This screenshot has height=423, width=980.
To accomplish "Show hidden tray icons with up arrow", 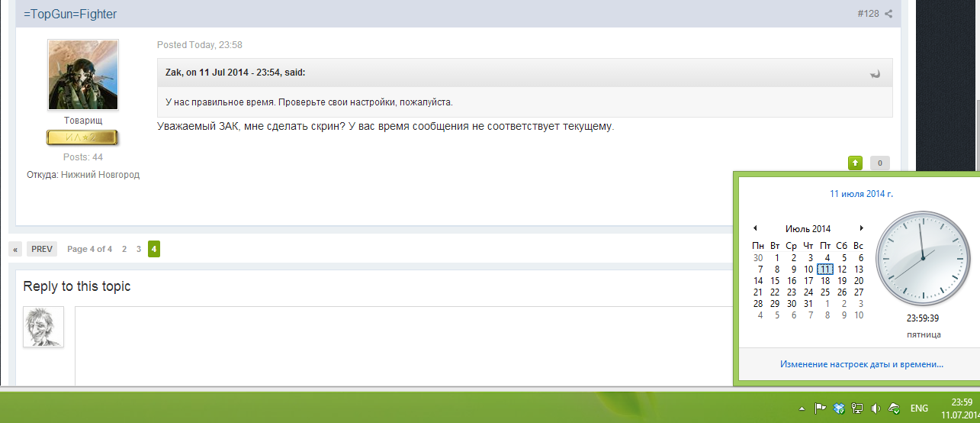I will click(802, 408).
